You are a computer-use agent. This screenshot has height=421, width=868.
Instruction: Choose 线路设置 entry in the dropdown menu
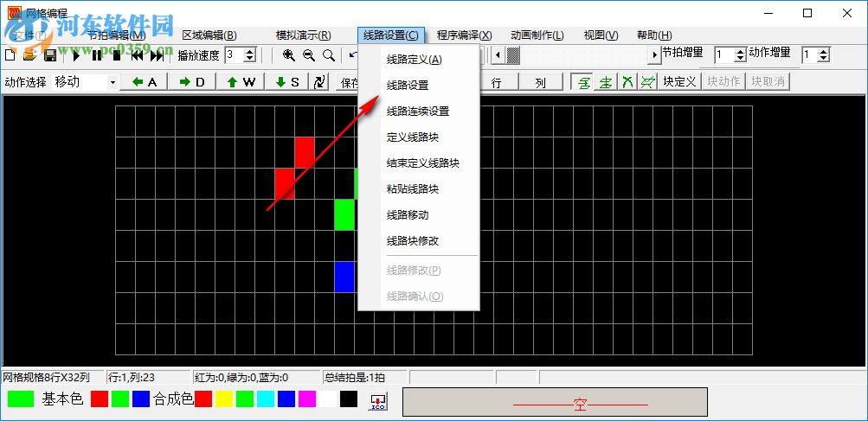click(x=419, y=86)
